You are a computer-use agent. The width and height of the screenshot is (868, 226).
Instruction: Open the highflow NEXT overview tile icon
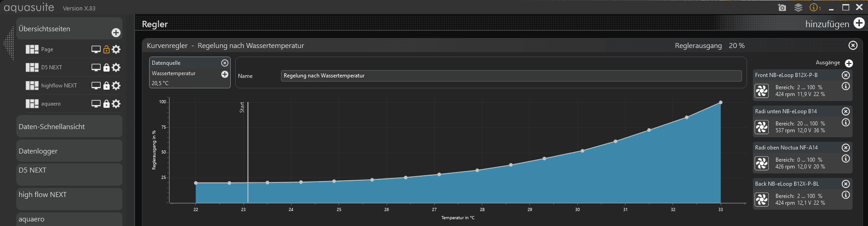click(32, 86)
